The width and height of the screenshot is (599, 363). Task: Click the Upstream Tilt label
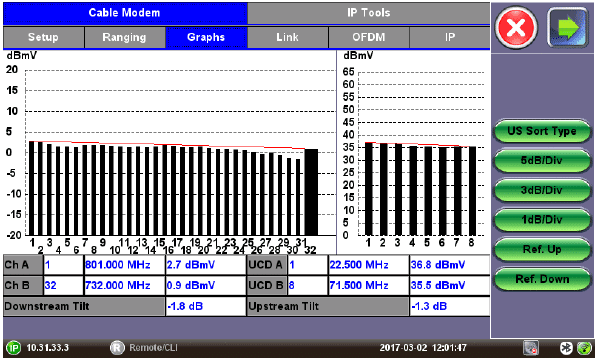pyautogui.click(x=328, y=306)
